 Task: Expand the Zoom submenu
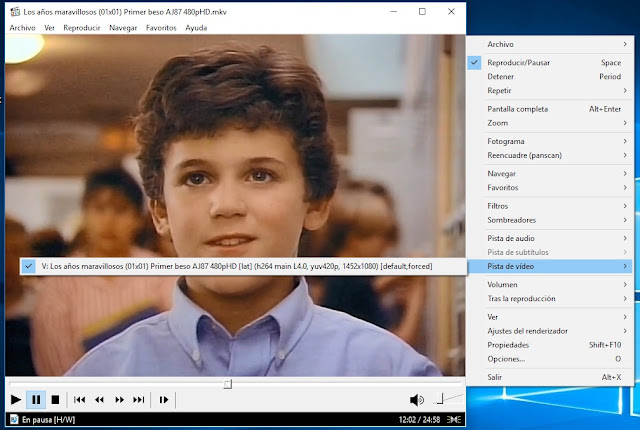[x=550, y=123]
